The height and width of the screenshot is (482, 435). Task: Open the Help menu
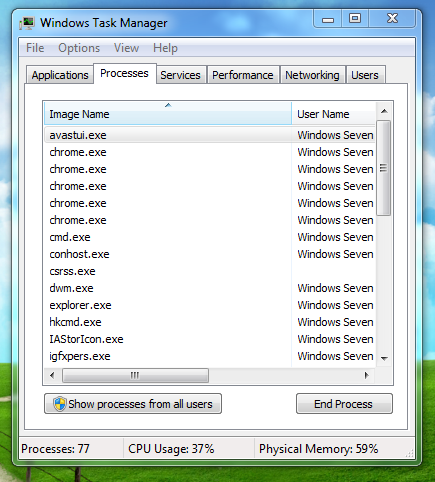tap(165, 48)
